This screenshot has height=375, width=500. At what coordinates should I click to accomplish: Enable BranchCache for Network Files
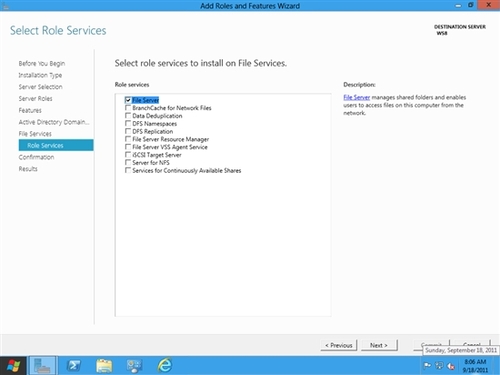click(x=128, y=108)
